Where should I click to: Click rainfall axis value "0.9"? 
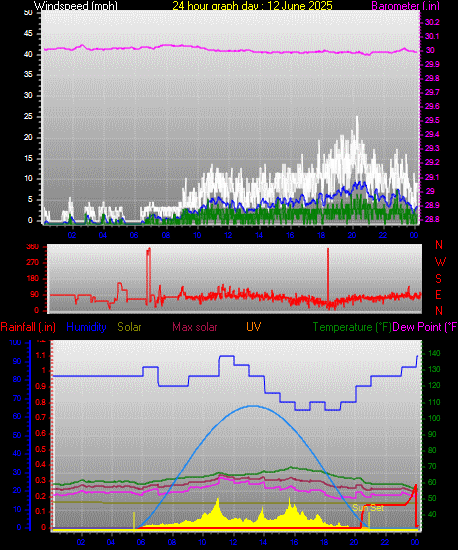coord(41,386)
